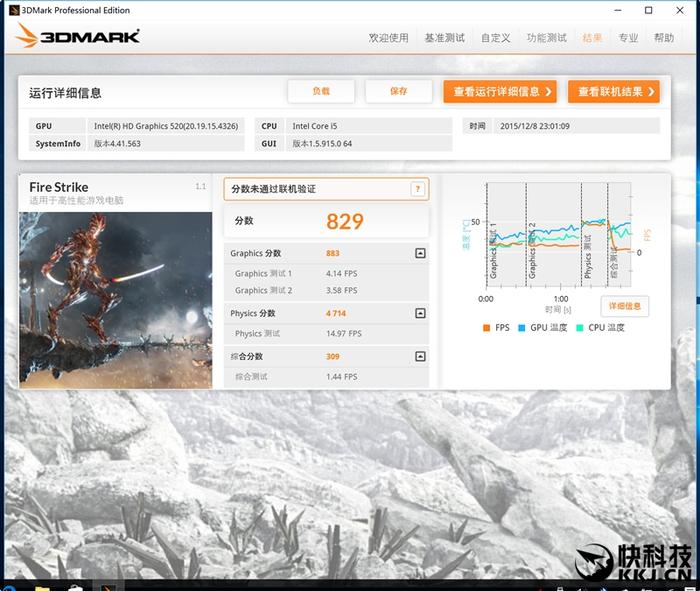700x591 pixels.
Task: Click the orange FPS legend swatch
Action: pyautogui.click(x=487, y=328)
